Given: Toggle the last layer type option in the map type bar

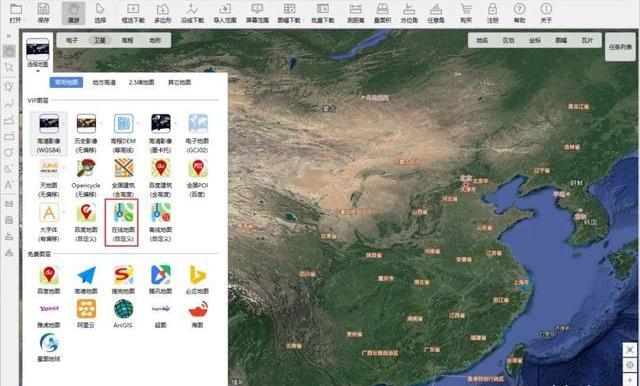Looking at the screenshot, I should pyautogui.click(x=155, y=40).
